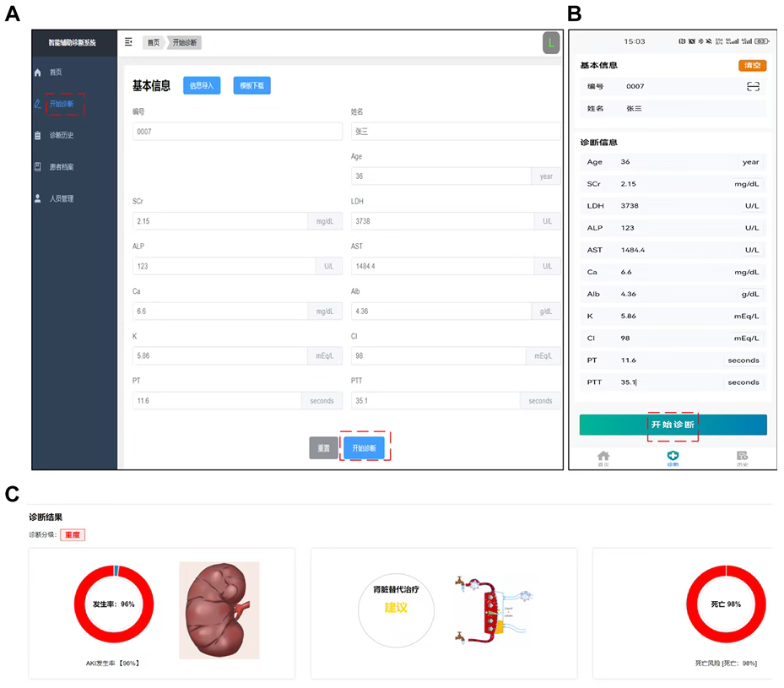Click the 首页 breadcrumb link
The height and width of the screenshot is (688, 784).
153,42
